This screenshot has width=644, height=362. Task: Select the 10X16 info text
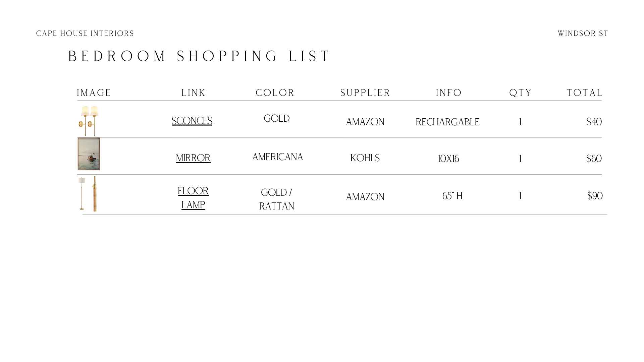coord(448,159)
